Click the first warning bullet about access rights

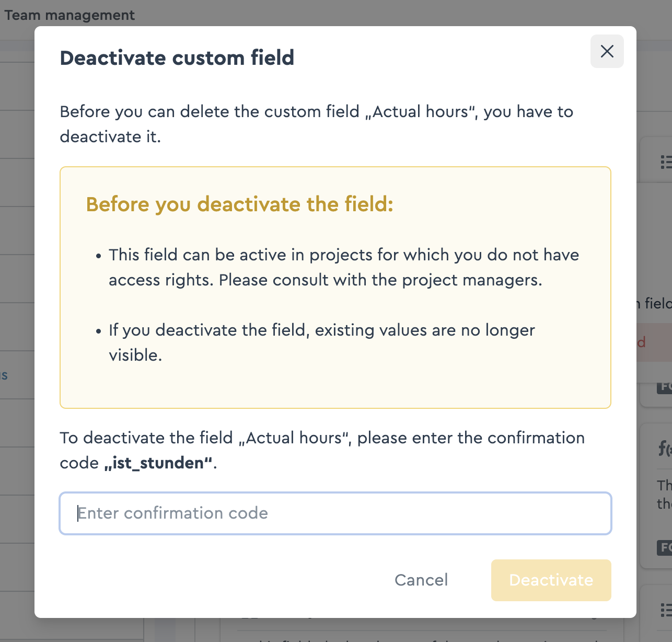point(343,267)
